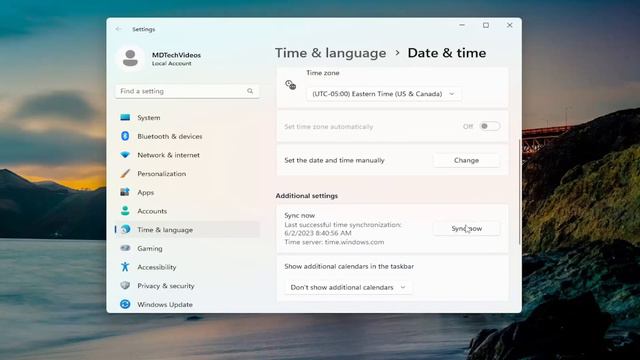The image size is (640, 360).
Task: Close the Settings window
Action: [509, 25]
